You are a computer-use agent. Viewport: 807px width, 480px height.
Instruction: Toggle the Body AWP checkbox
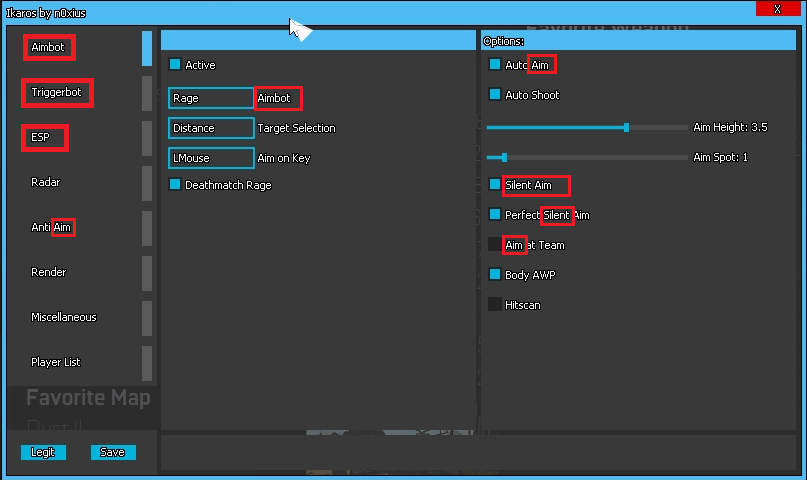(495, 274)
